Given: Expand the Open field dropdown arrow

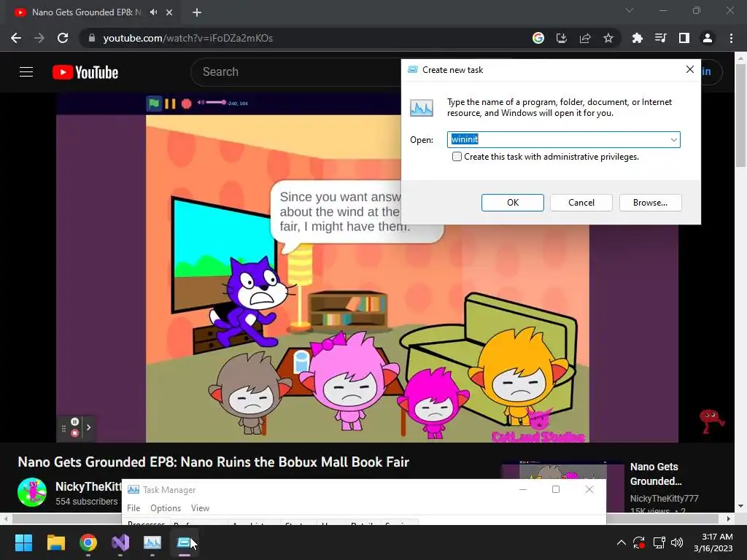Looking at the screenshot, I should 673,139.
